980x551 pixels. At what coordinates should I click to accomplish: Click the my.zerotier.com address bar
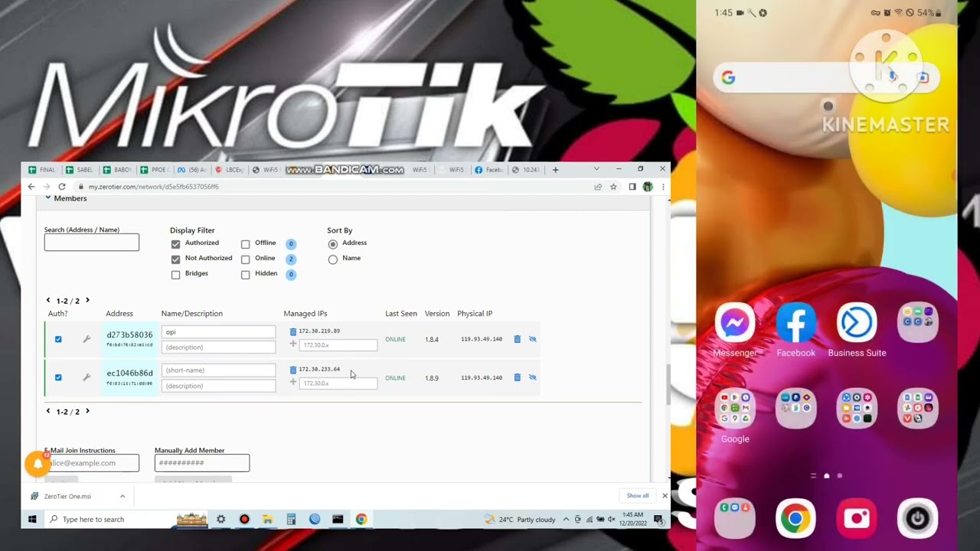pos(153,187)
